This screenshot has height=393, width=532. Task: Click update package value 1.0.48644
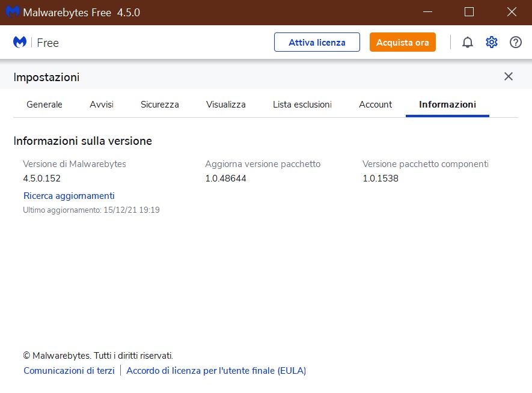(x=225, y=178)
